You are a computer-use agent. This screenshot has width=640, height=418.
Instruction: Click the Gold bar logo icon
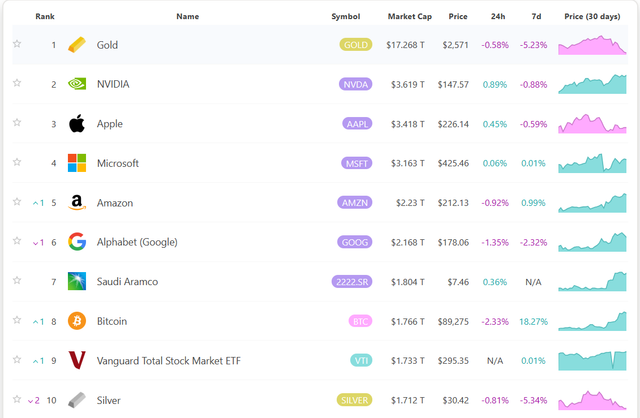click(77, 44)
